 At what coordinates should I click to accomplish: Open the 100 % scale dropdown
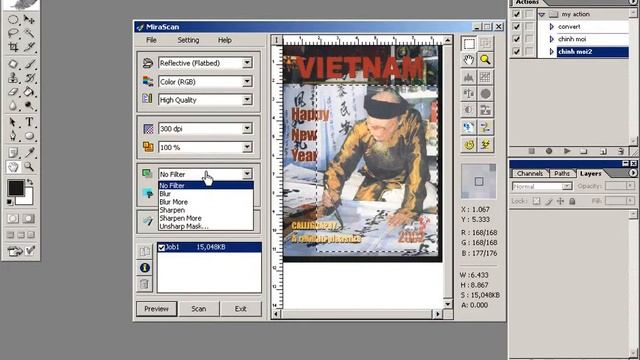click(x=247, y=147)
